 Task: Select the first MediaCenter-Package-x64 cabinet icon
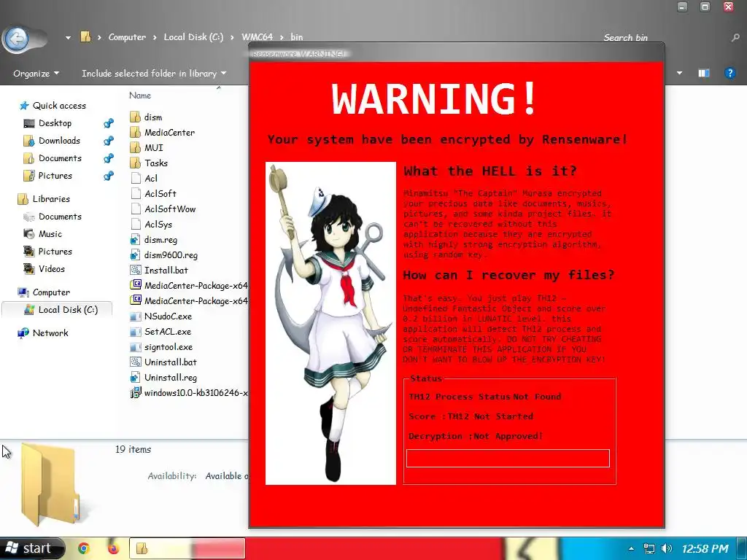pyautogui.click(x=135, y=285)
